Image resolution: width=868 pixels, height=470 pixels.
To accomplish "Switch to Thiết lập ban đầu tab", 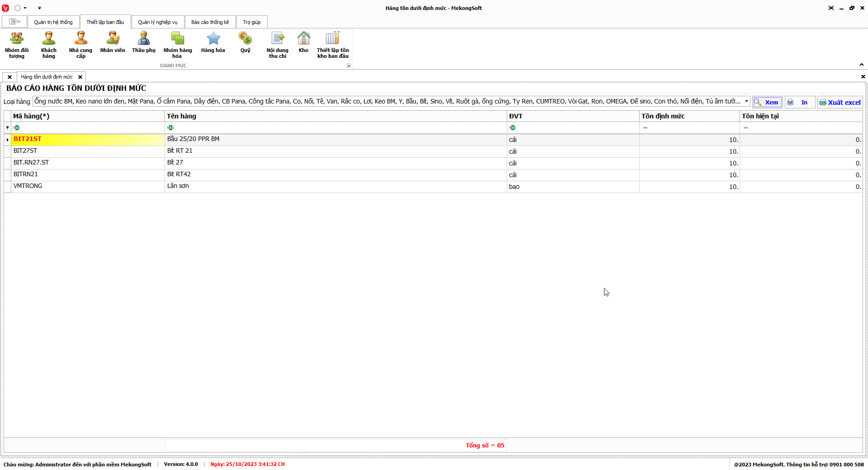I will coord(105,22).
